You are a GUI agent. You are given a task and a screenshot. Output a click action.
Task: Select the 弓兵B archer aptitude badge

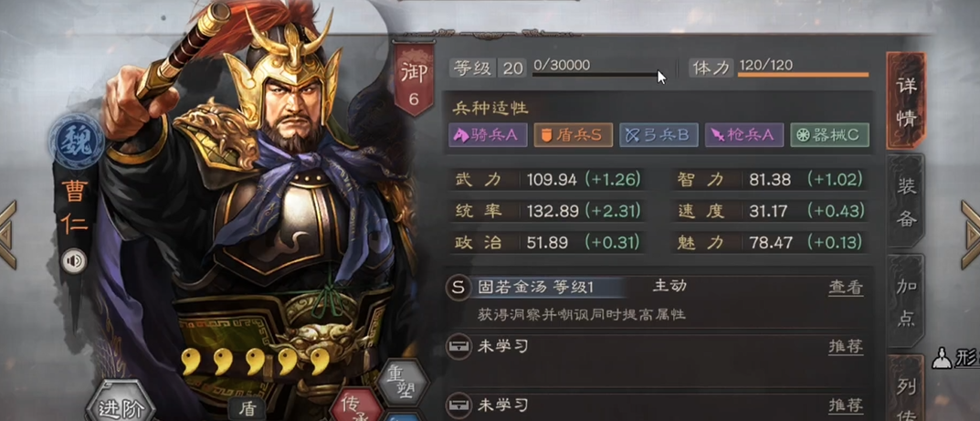pos(659,135)
